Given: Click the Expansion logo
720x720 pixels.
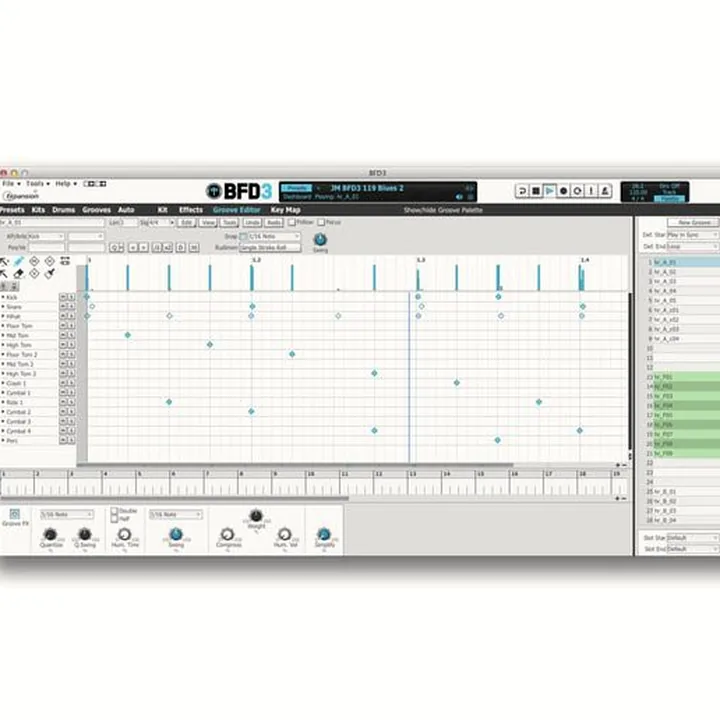Looking at the screenshot, I should point(21,195).
